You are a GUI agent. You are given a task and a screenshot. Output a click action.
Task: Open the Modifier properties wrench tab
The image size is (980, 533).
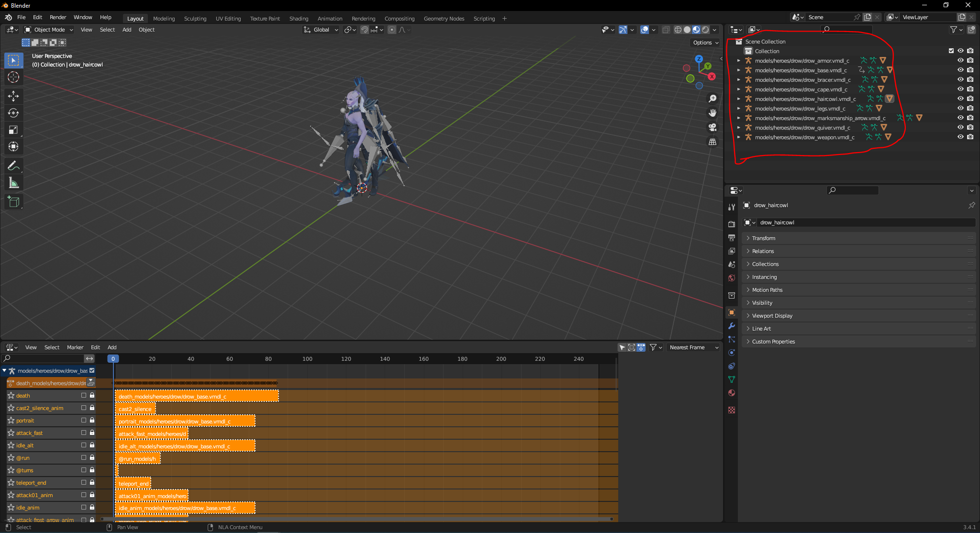pos(732,326)
